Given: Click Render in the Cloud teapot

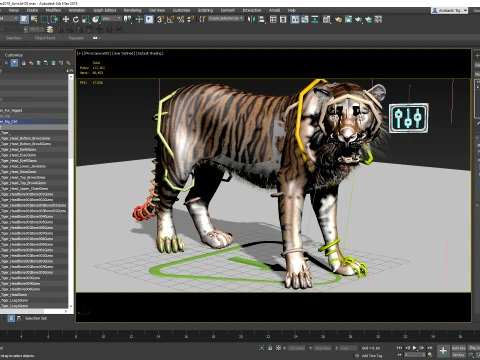Looking at the screenshot, I should click(368, 19).
